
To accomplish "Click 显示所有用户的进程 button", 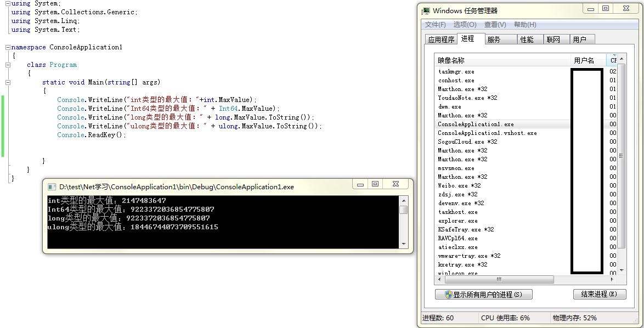I will coord(484,295).
